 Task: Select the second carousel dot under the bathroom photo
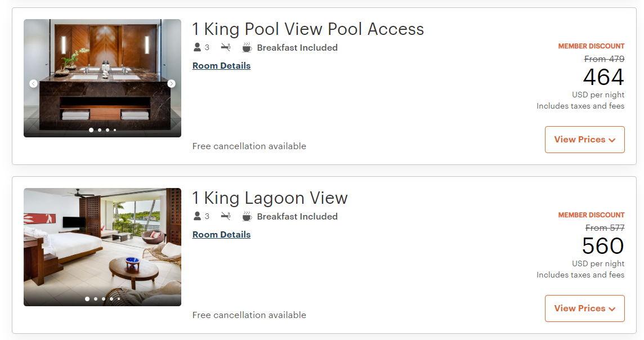point(99,129)
